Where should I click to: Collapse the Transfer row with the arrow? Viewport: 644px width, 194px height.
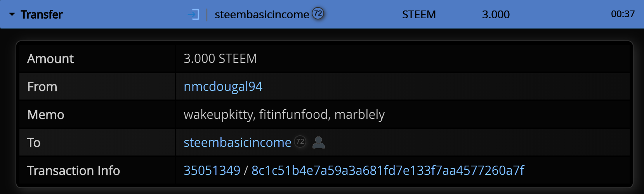click(12, 14)
